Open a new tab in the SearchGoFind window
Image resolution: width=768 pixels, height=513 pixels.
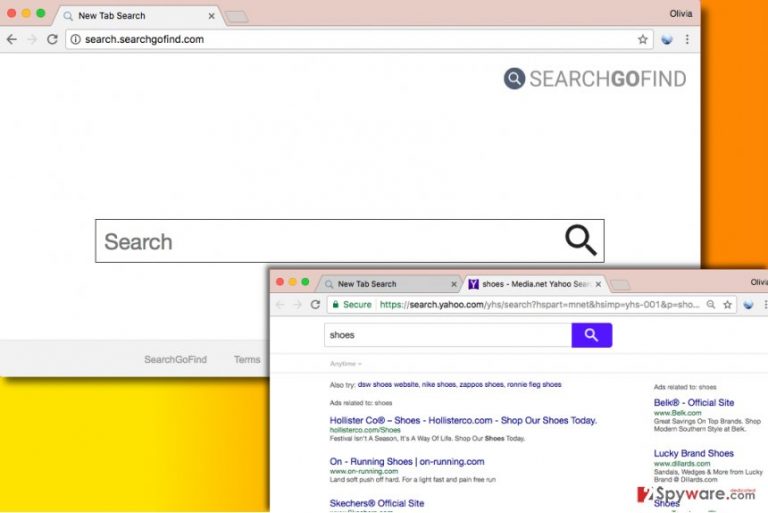point(237,17)
